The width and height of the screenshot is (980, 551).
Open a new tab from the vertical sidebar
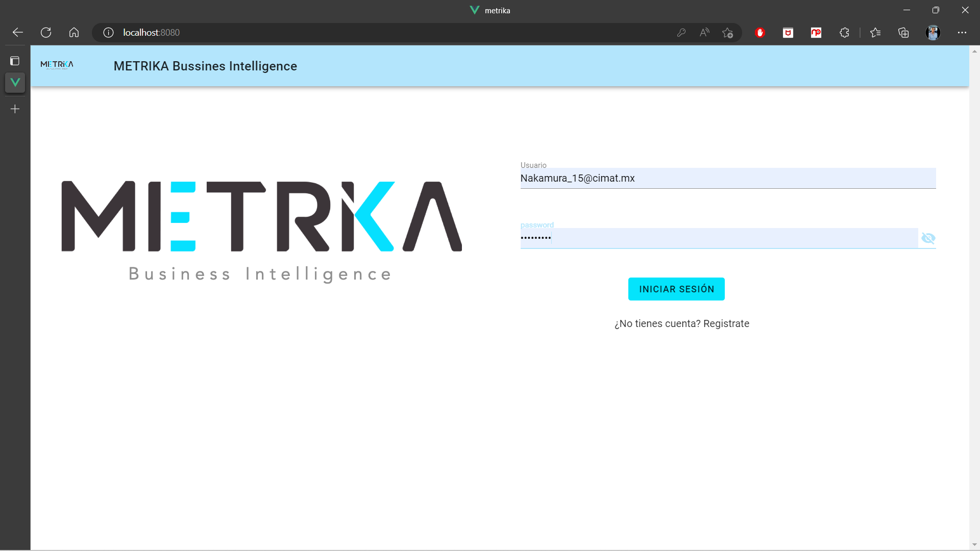(x=15, y=108)
